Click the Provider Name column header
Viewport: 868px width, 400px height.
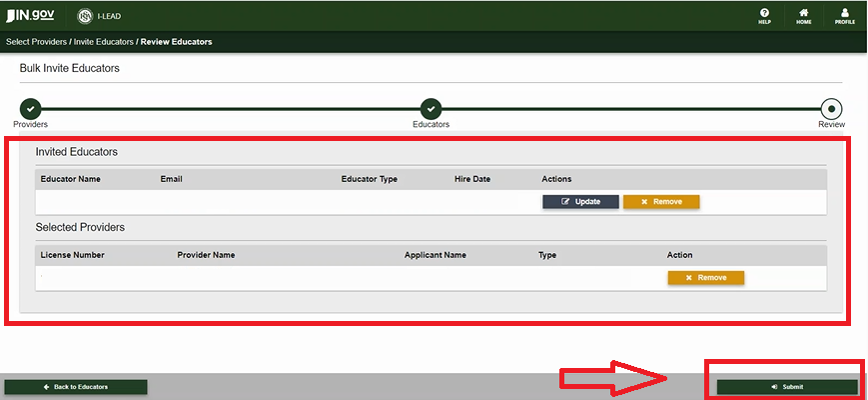(206, 255)
